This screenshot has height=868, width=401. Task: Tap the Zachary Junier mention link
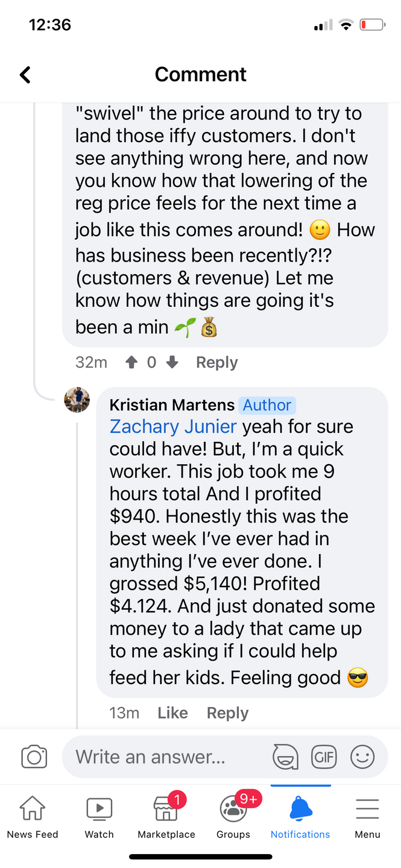173,427
